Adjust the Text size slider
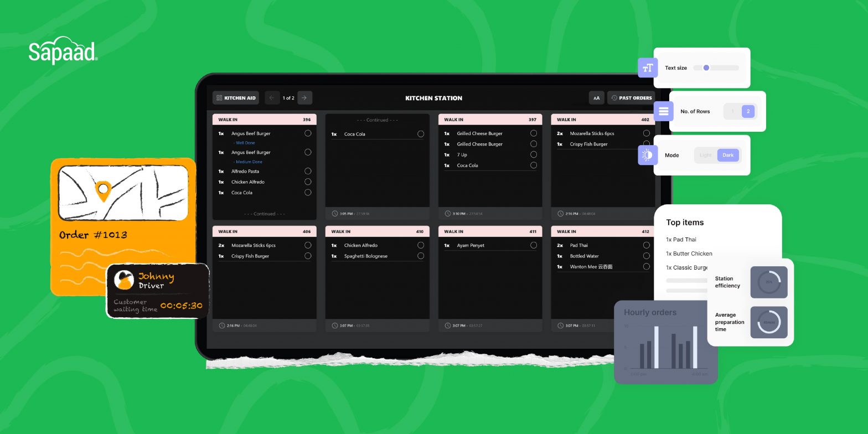Image resolution: width=868 pixels, height=434 pixels. (716, 68)
